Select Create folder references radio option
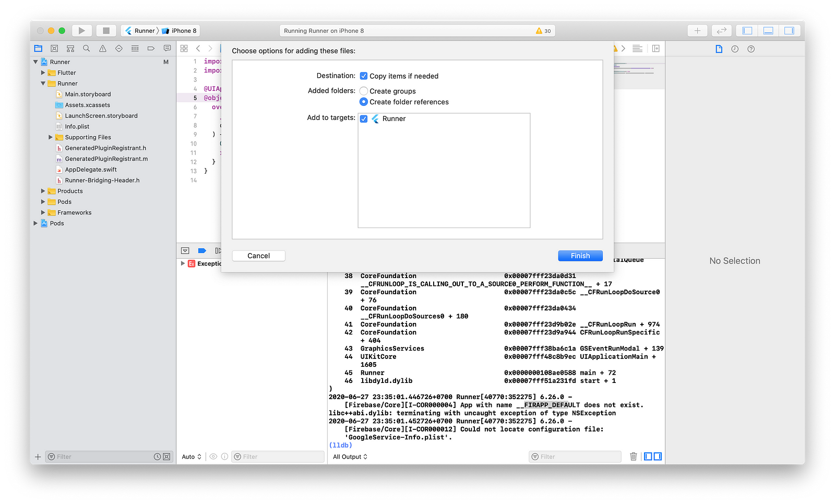This screenshot has height=504, width=835. (364, 102)
